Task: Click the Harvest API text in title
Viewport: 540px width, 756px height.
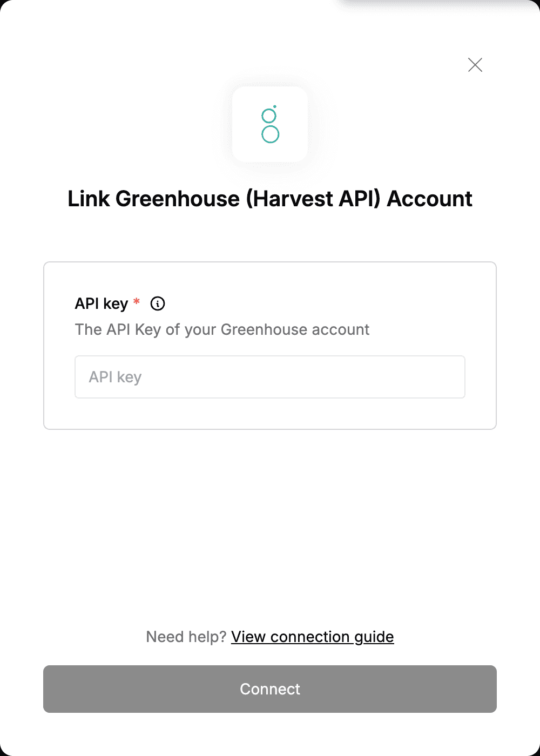Action: coord(314,199)
